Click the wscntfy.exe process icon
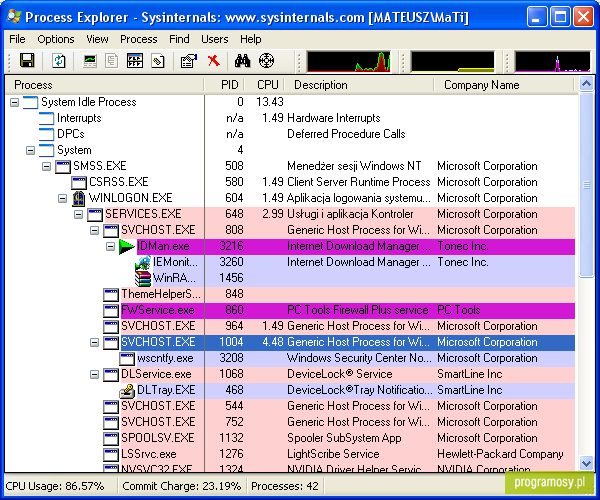 click(127, 358)
